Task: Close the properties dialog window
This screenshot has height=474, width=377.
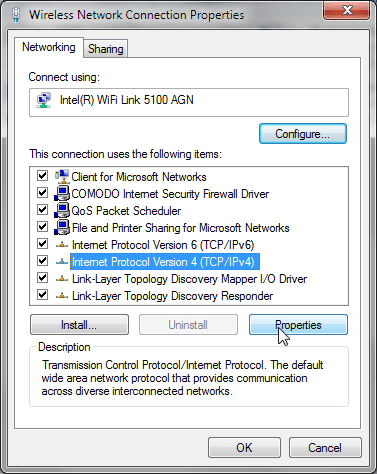Action: point(346,10)
